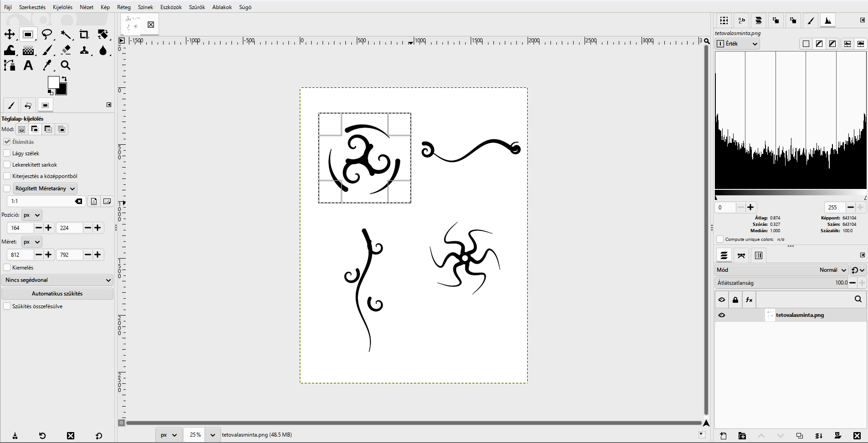Enable the Lágy szélek checkbox
The image size is (868, 443).
click(x=7, y=153)
